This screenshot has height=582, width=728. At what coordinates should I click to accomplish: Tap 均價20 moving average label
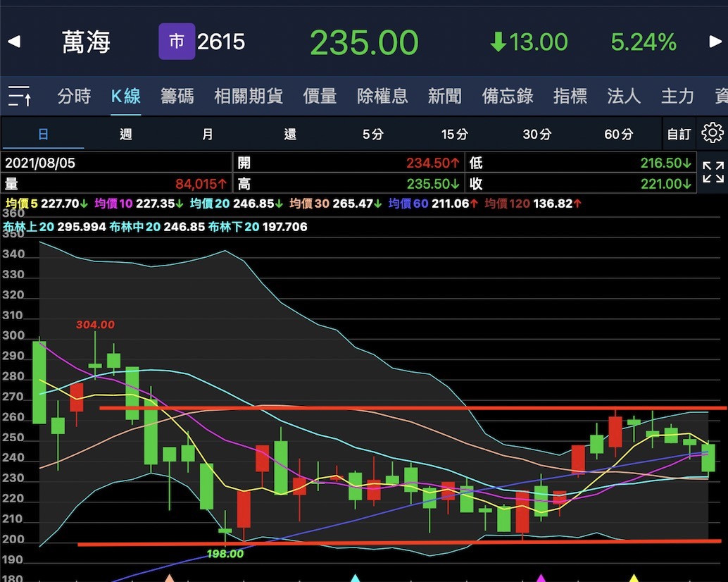[210, 204]
